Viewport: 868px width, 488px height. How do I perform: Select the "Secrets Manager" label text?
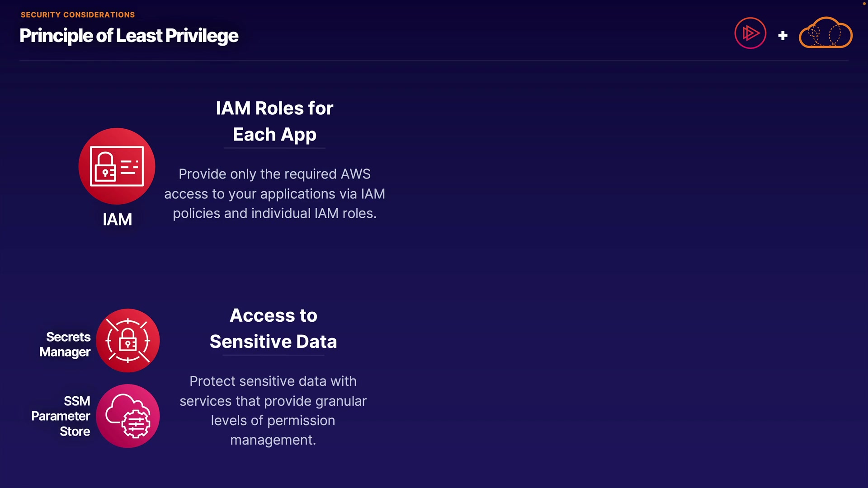65,344
